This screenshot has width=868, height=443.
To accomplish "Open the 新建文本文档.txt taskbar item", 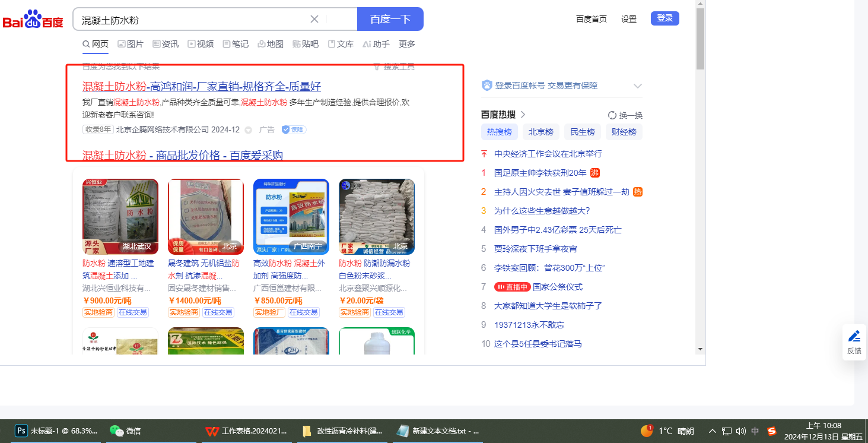I will point(438,431).
